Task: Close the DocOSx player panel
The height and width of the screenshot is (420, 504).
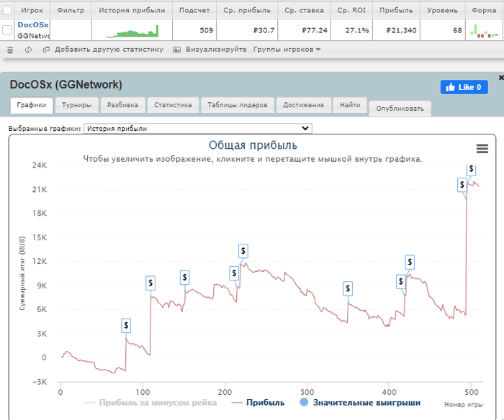Action: 501,78
